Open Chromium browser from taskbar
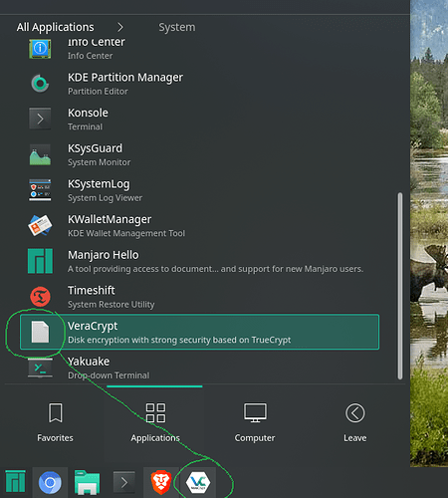448x498 pixels. (50, 482)
